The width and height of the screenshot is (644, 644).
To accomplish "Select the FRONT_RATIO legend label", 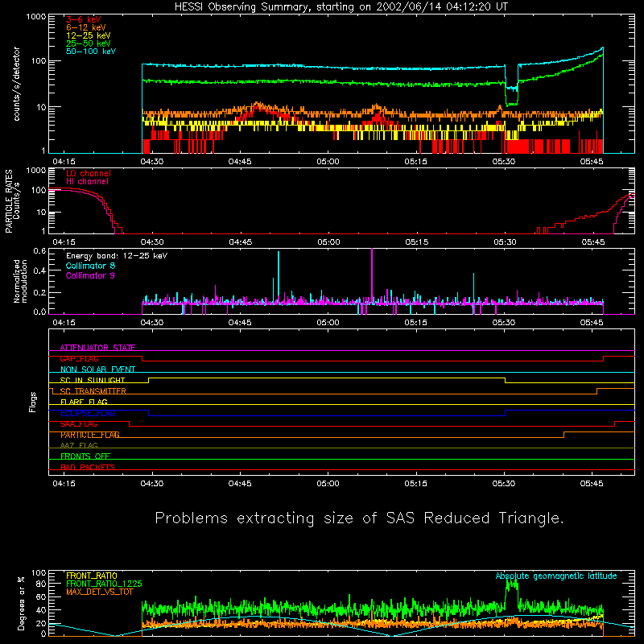I will tap(92, 576).
